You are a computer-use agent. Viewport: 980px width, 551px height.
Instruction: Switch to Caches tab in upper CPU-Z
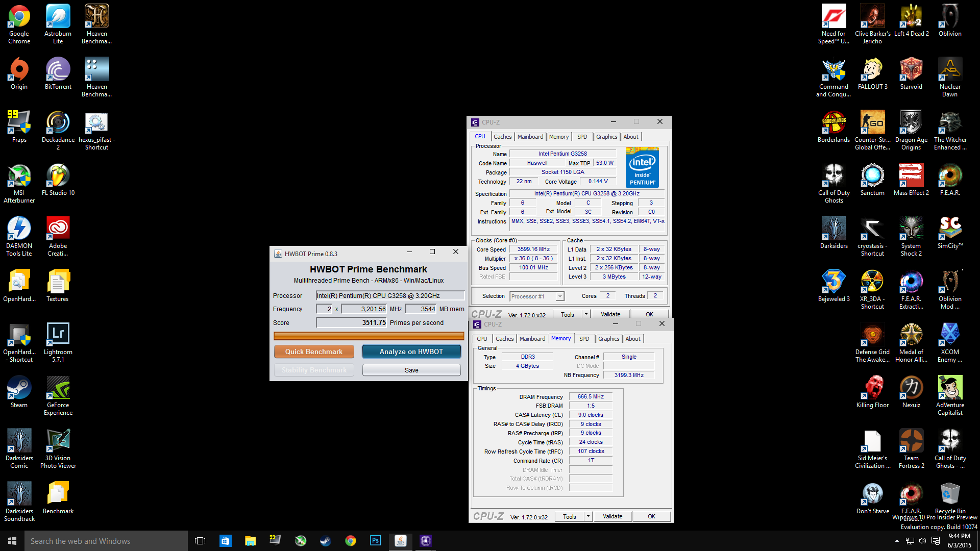click(x=502, y=137)
